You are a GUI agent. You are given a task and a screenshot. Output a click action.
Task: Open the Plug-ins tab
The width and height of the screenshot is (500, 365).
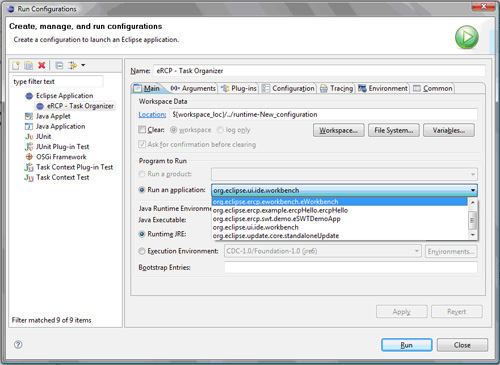pyautogui.click(x=239, y=88)
